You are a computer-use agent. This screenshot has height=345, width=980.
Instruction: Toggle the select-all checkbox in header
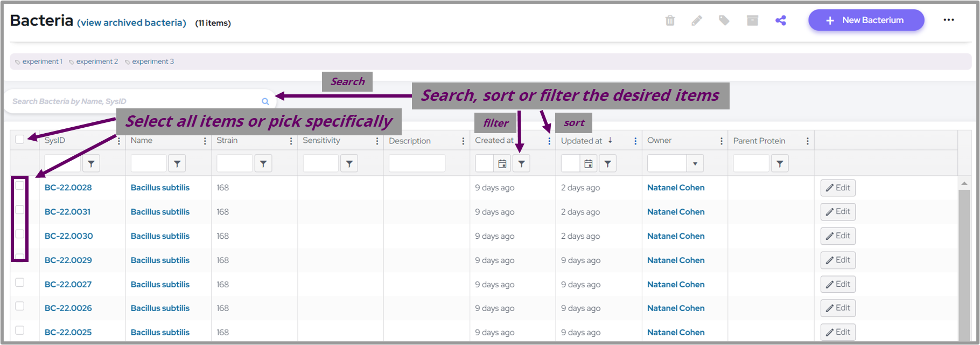20,140
